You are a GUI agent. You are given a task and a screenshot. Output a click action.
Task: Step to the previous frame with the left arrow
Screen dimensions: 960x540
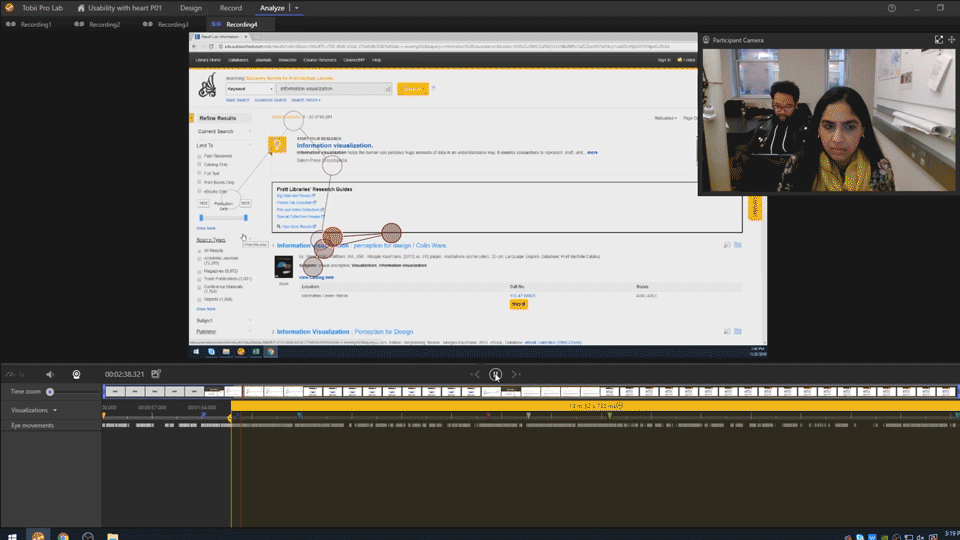click(x=476, y=374)
